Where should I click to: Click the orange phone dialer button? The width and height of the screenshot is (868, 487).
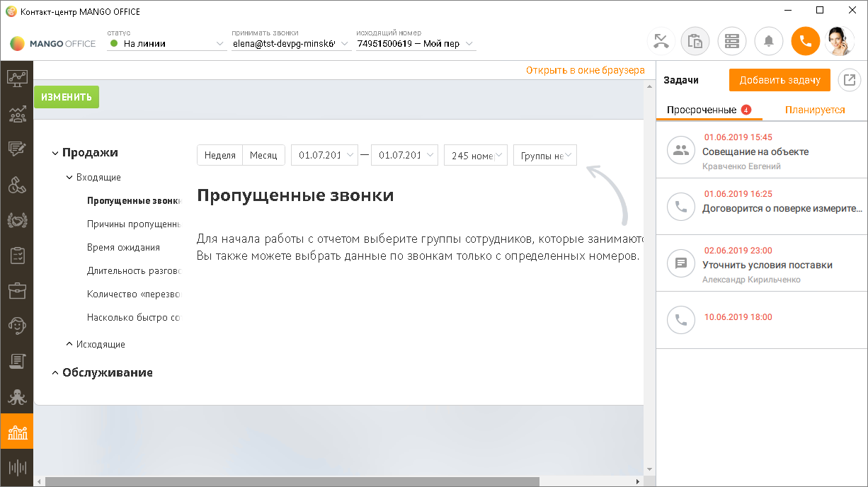[x=806, y=41]
